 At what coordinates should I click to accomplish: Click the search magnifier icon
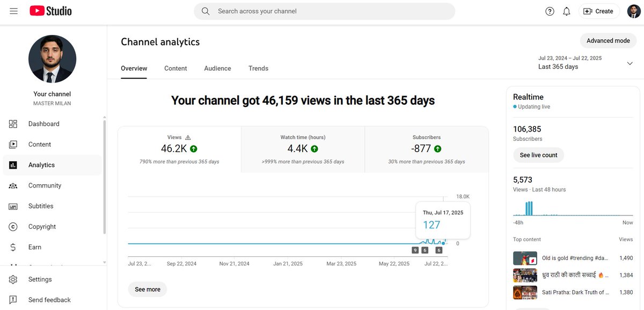coord(206,11)
